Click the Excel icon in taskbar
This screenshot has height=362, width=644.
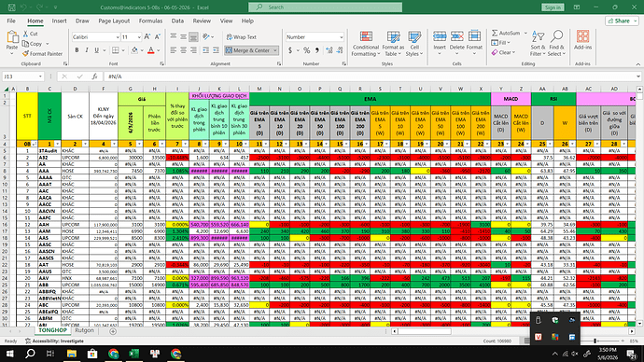pos(133,354)
